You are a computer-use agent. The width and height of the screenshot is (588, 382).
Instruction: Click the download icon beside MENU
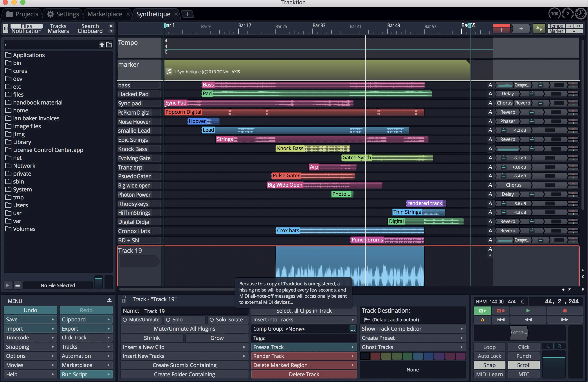(x=109, y=300)
